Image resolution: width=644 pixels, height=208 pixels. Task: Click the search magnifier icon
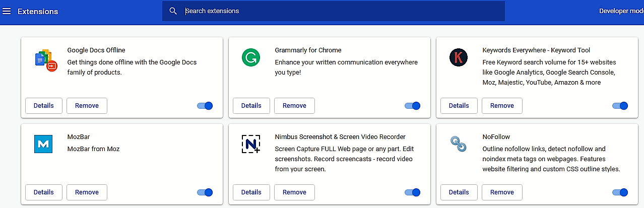click(x=173, y=11)
